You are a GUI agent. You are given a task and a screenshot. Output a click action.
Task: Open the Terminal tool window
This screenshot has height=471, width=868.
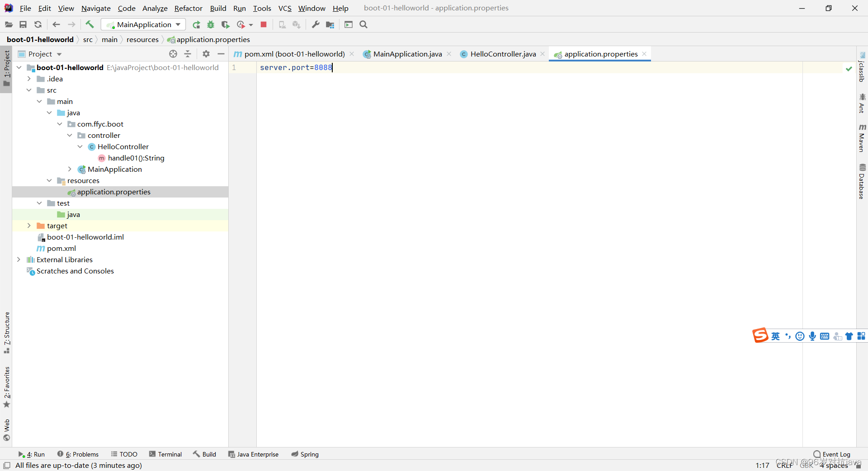pyautogui.click(x=165, y=454)
